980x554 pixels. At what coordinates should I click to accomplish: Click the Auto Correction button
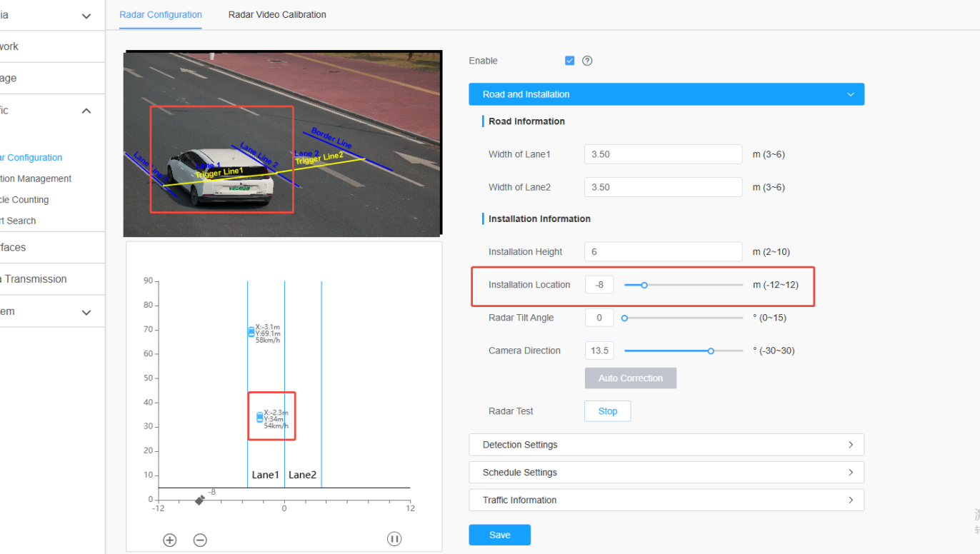(x=631, y=378)
